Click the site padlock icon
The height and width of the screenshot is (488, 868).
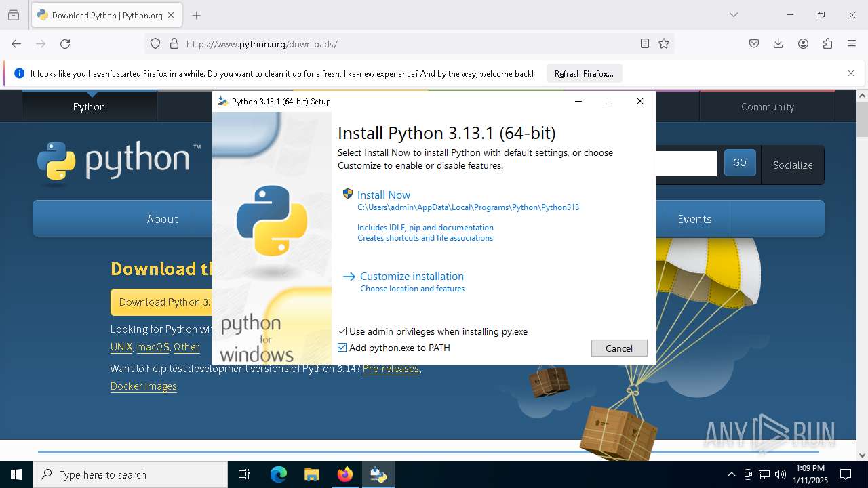coord(174,43)
